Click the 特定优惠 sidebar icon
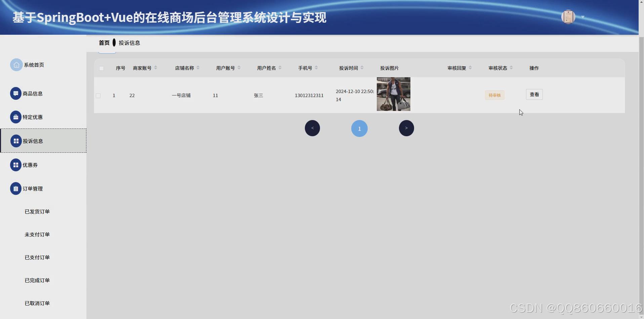Screen dimensions: 644x319 [16, 117]
